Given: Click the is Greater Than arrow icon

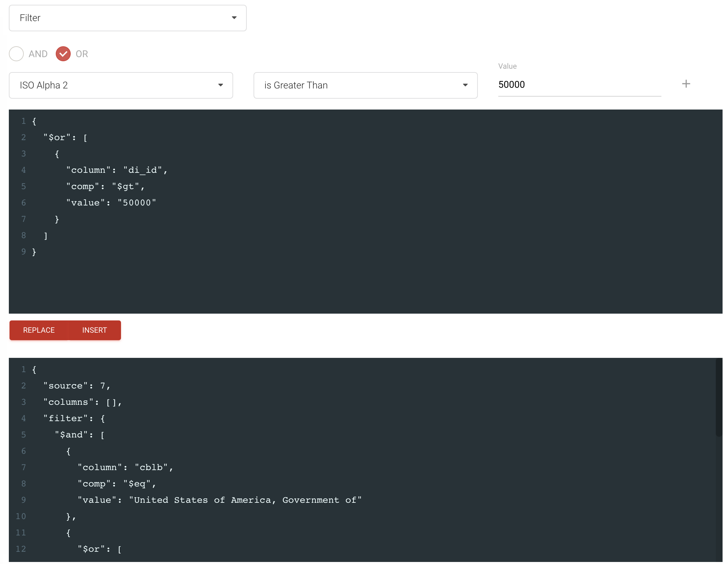Looking at the screenshot, I should pyautogui.click(x=465, y=85).
